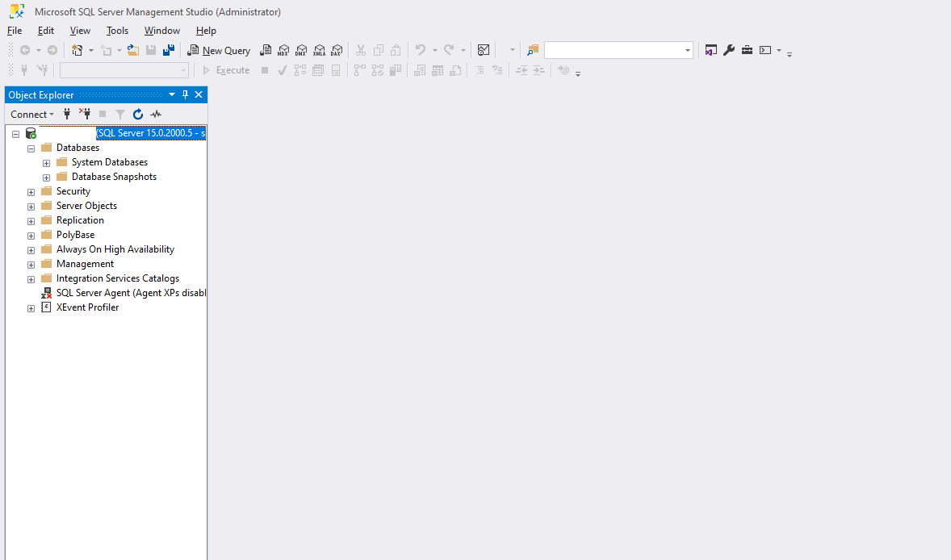Refresh the Object Explorer tree
Screen dimensions: 951x560
(137, 114)
